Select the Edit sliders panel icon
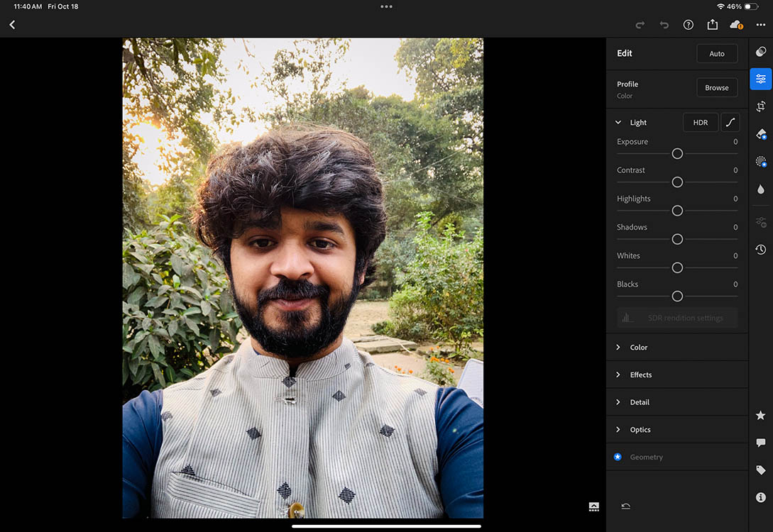The width and height of the screenshot is (773, 532). [x=760, y=79]
